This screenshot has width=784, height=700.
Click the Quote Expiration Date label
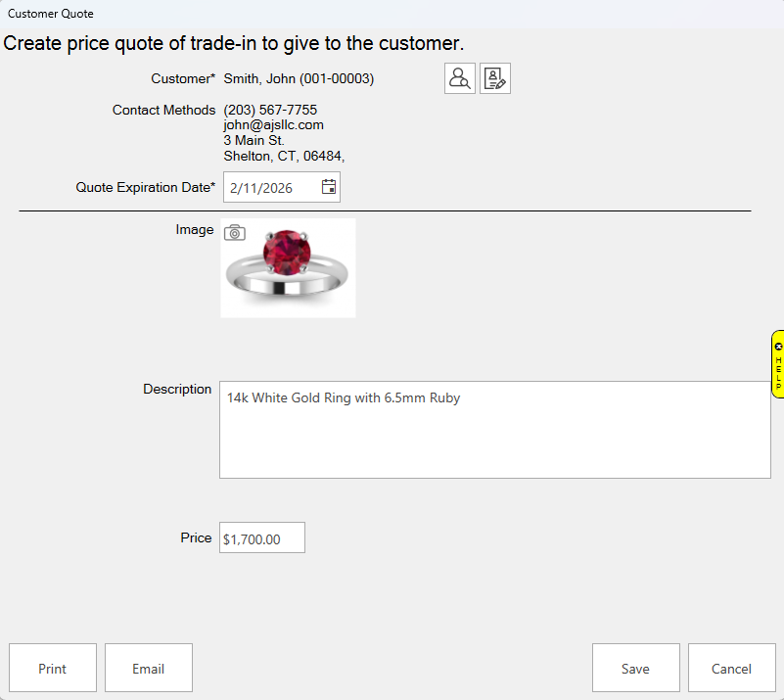[145, 187]
